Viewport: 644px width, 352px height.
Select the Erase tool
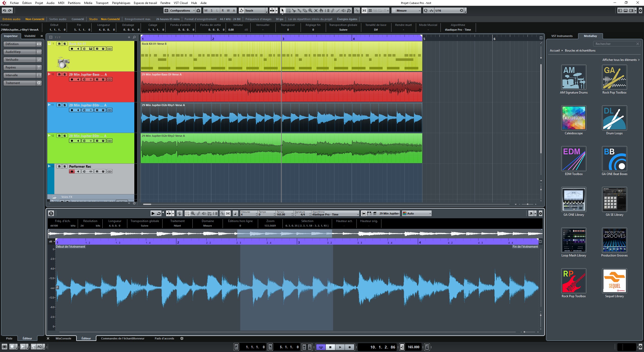[305, 11]
